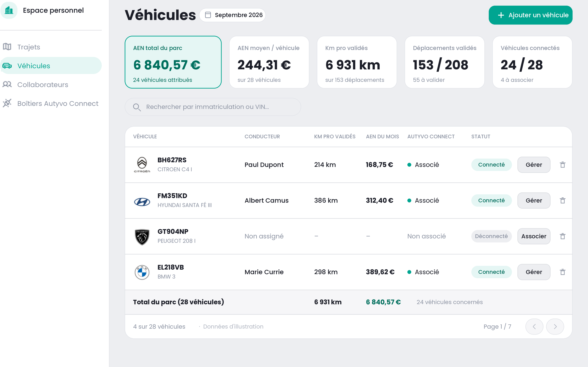Click the Espace personnel building icon
Image resolution: width=588 pixels, height=367 pixels.
pos(9,10)
